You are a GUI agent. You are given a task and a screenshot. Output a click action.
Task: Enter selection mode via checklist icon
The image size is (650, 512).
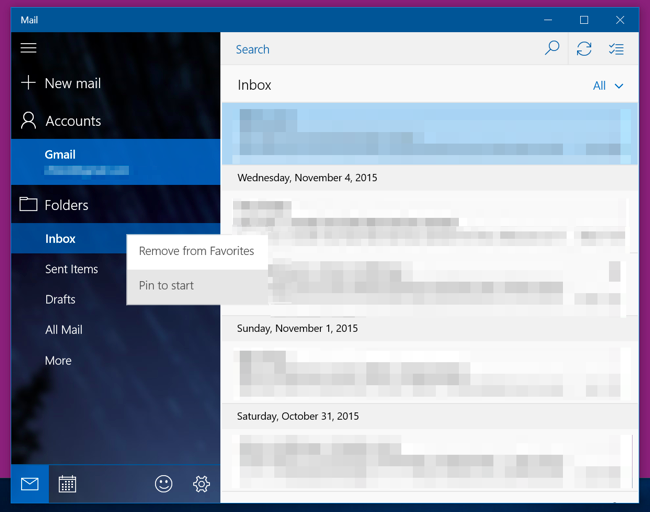coord(616,49)
